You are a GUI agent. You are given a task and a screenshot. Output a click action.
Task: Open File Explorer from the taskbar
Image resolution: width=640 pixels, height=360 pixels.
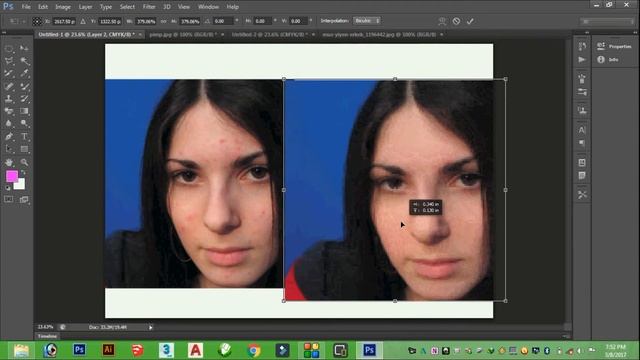[21, 350]
